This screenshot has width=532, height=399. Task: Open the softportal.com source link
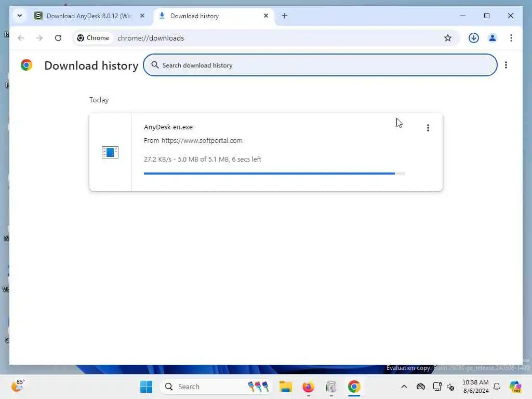(x=202, y=140)
